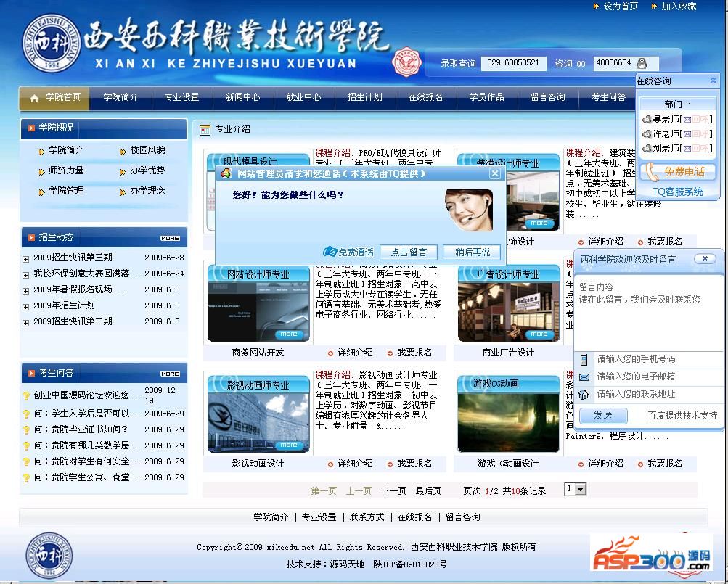Click question icon beside 问：贵院毕业证书如何
This screenshot has height=584, width=728.
[26, 430]
